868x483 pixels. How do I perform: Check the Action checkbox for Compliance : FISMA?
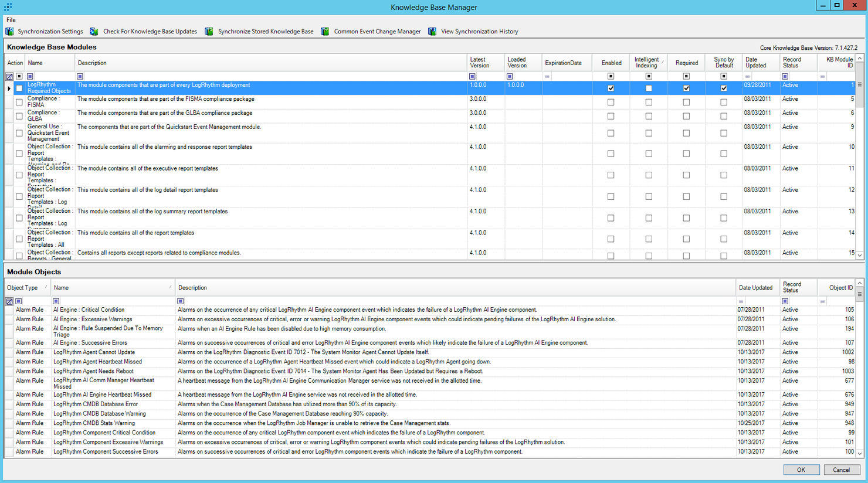(x=19, y=101)
